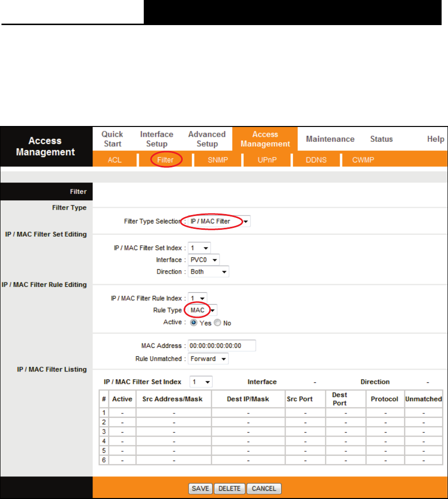Open the Interface Setup tab

pyautogui.click(x=157, y=139)
